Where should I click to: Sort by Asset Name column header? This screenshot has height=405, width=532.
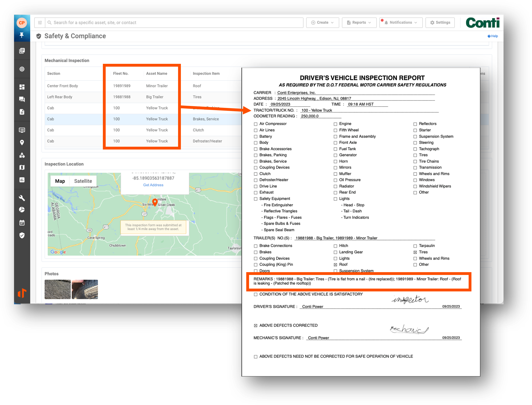click(157, 73)
